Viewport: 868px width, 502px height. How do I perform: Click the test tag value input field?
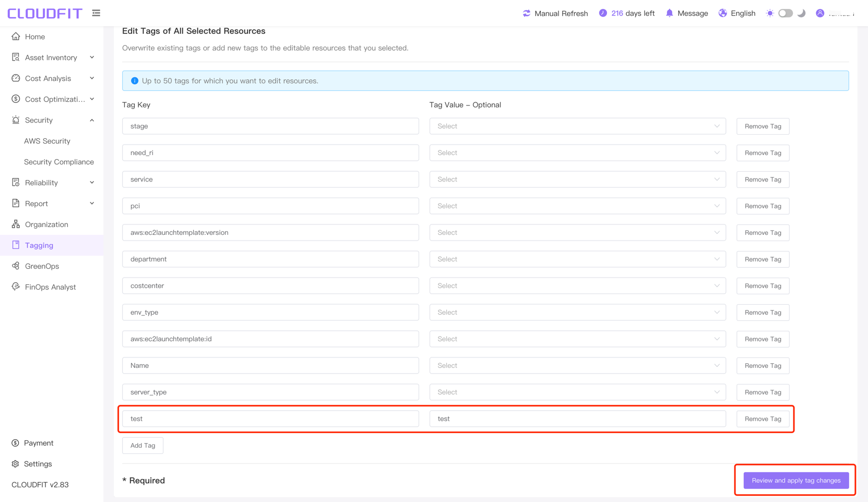click(x=577, y=419)
